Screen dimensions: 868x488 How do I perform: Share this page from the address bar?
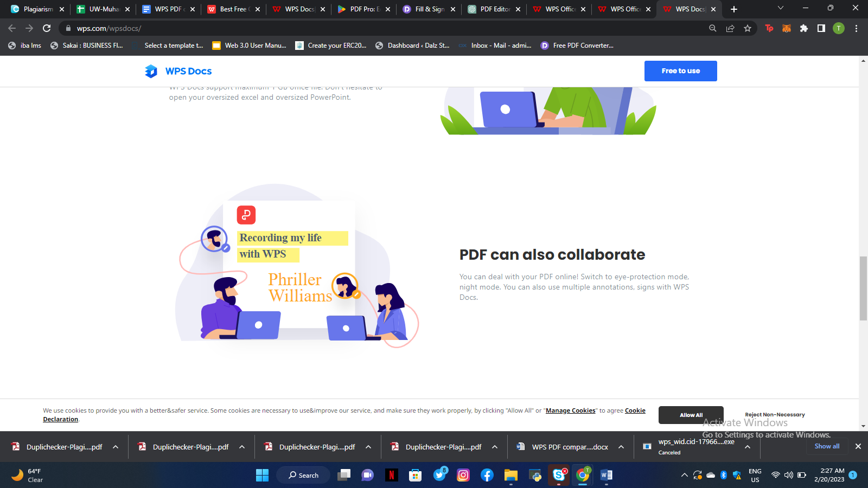pos(730,28)
